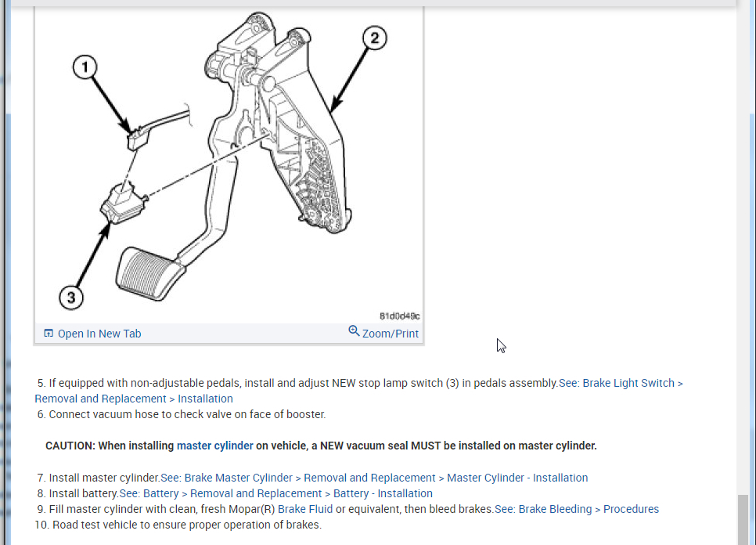Click text 'If equipped with non-adjustable pedals'
Image resolution: width=756 pixels, height=545 pixels.
pyautogui.click(x=145, y=383)
